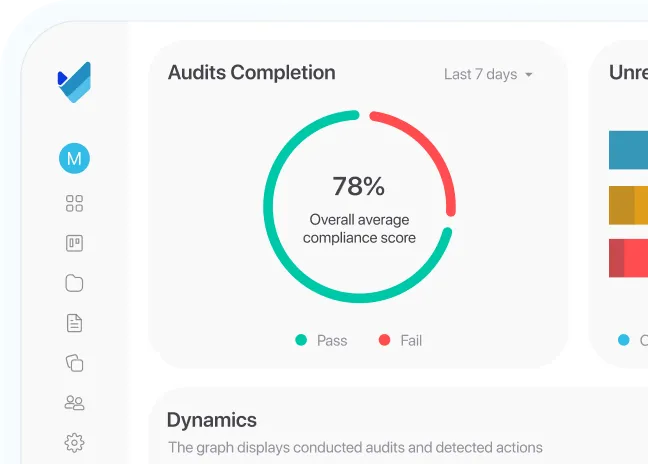Click the 78% compliance score value

pos(359,186)
